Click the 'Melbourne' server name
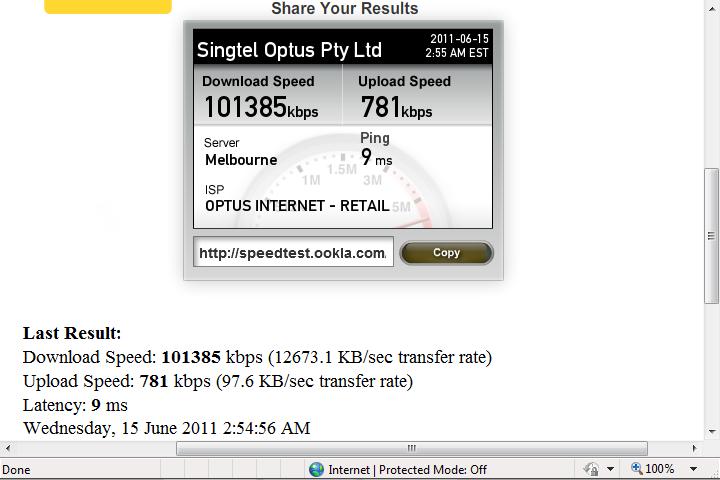Screen dimensions: 720x480 tap(241, 160)
